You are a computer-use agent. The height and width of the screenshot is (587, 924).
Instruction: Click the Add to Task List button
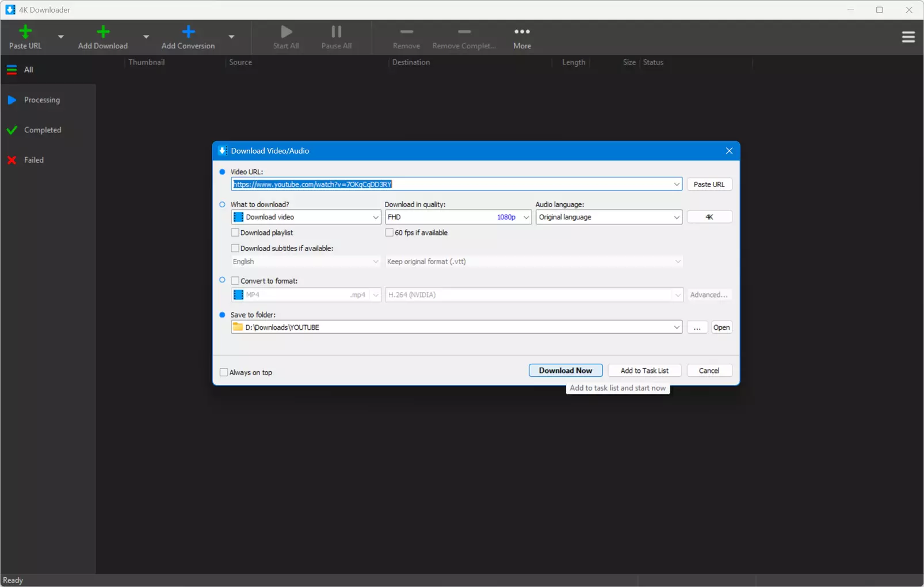(644, 371)
